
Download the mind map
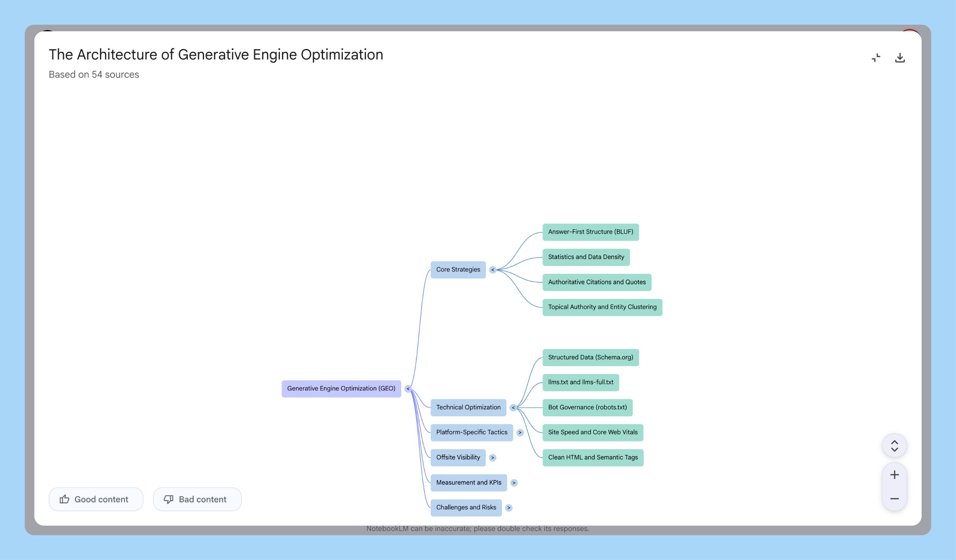900,58
